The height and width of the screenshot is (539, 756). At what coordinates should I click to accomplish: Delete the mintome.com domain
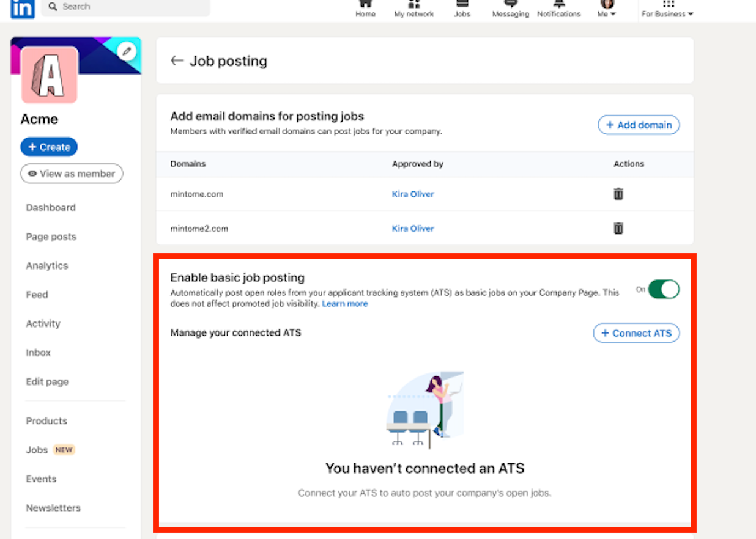pos(618,194)
